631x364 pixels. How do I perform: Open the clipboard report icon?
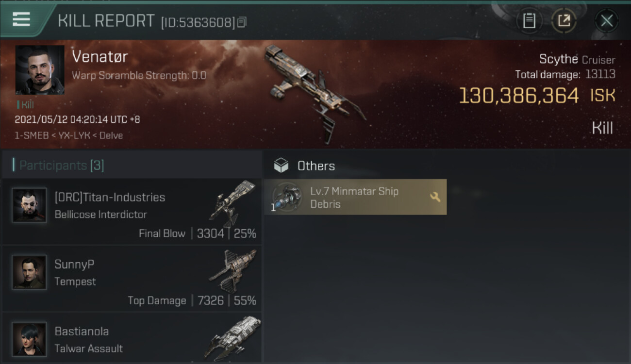529,20
